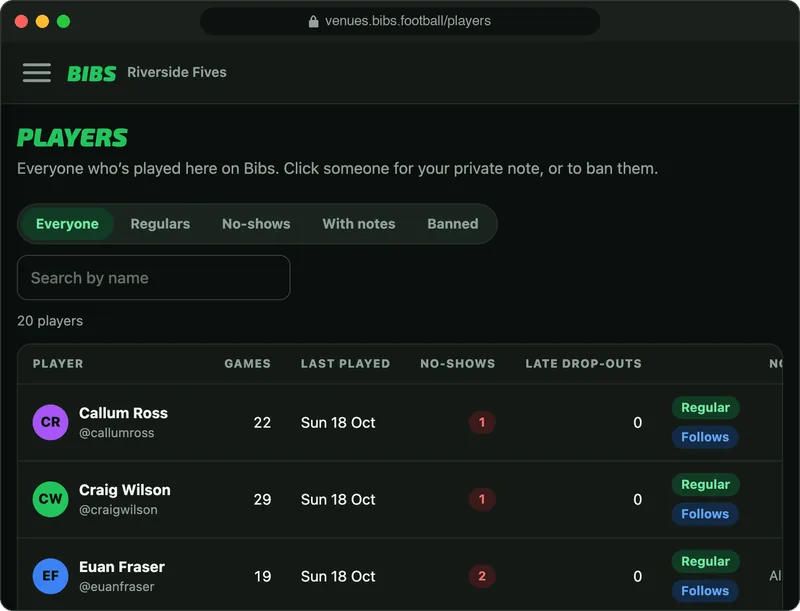
Task: Click the GAMES column header
Action: (247, 364)
